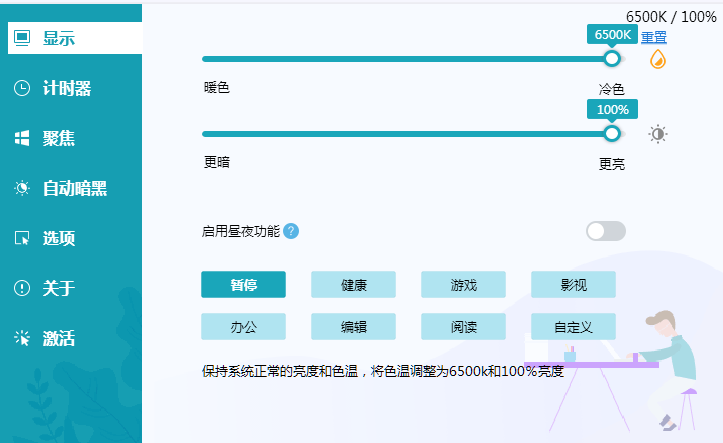Click the brightness slider handle at 100%
This screenshot has width=723, height=443.
point(612,133)
